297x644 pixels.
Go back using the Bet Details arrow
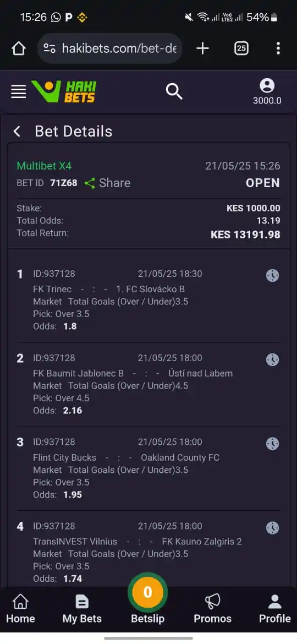[x=17, y=132]
